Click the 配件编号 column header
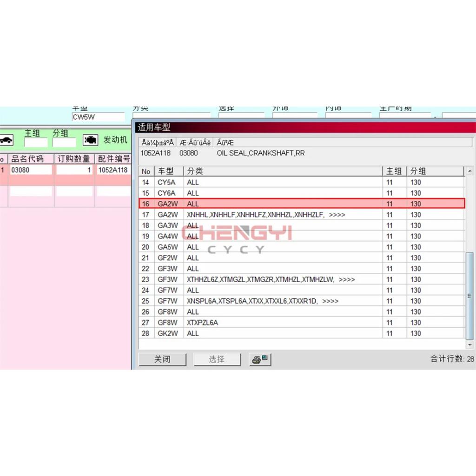The width and height of the screenshot is (476, 476). (113, 159)
